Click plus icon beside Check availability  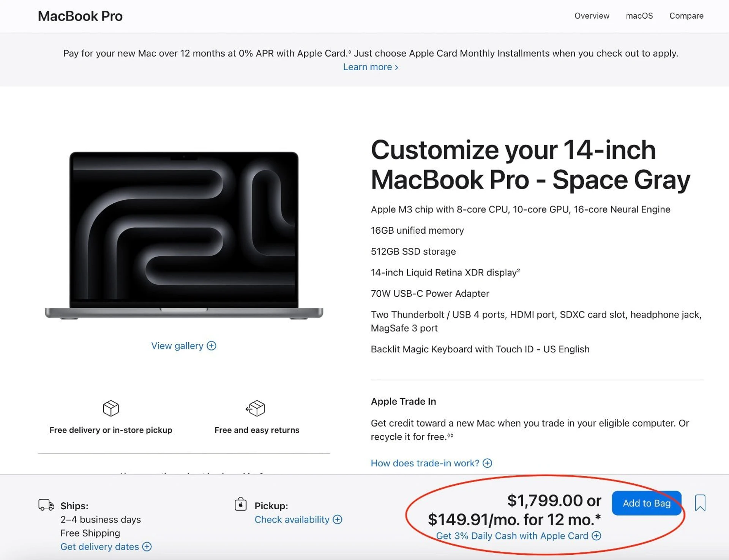tap(338, 519)
